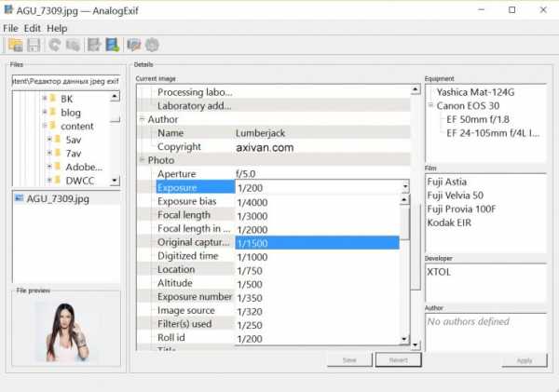Select EF 50mm f/1.8 lens
Image resolution: width=559 pixels, height=392 pixels.
point(478,119)
